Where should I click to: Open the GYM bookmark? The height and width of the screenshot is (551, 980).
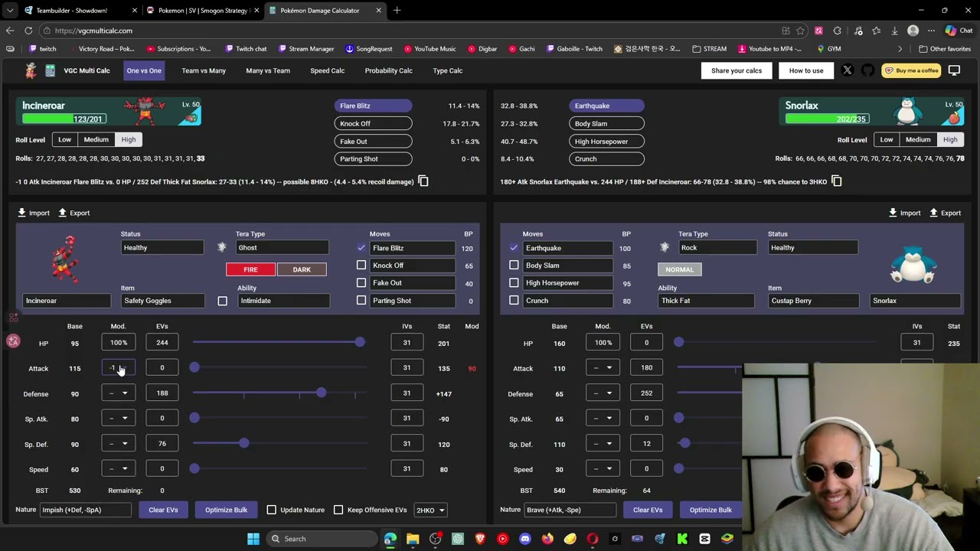[829, 49]
